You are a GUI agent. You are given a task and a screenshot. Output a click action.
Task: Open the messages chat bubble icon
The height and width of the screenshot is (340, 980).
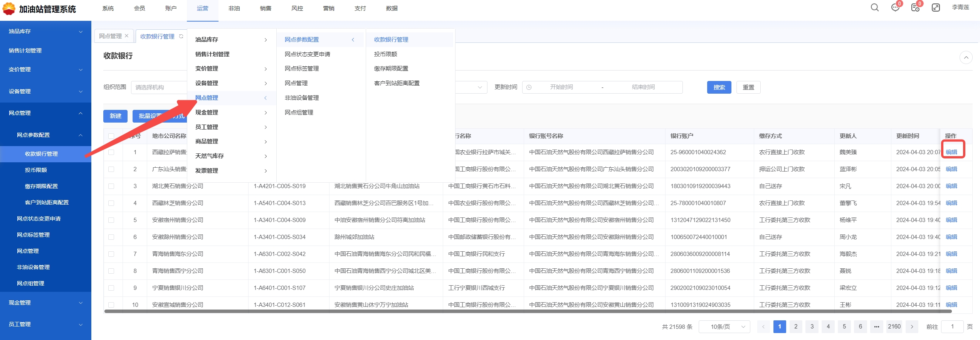click(895, 8)
